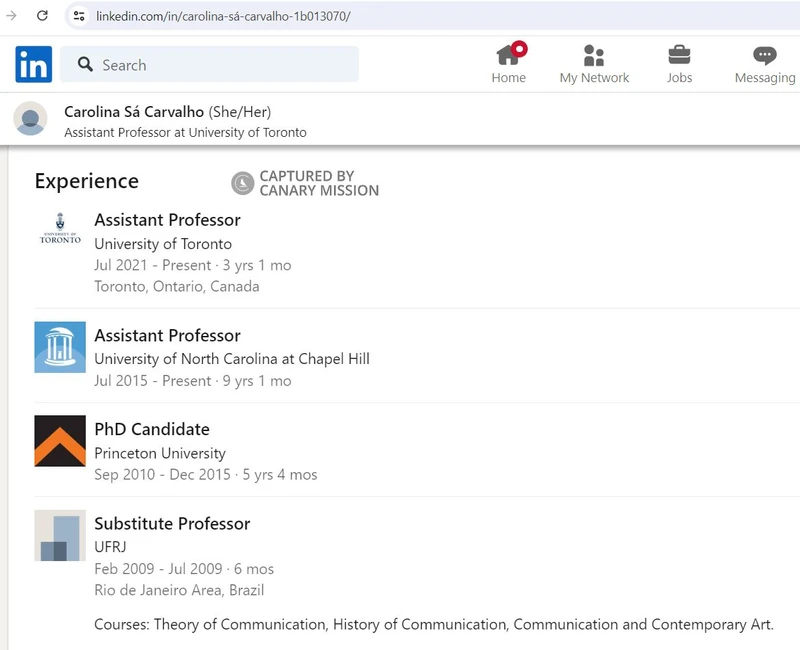800x650 pixels.
Task: Click Carolina Sá Carvalho profile avatar
Action: pos(30,118)
